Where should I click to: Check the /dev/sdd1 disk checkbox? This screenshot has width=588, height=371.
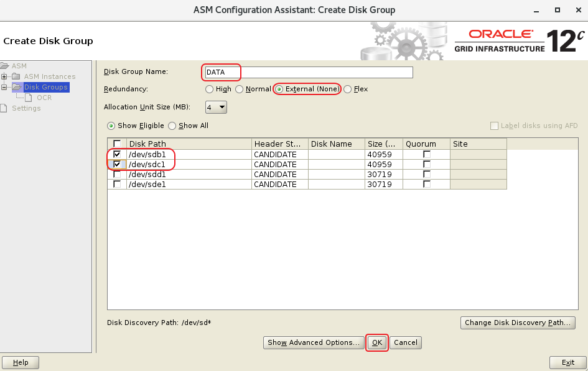point(117,175)
